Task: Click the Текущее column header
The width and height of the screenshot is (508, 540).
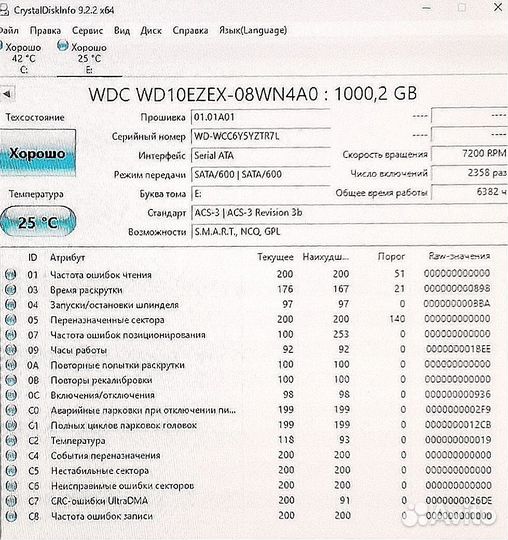Action: (275, 257)
